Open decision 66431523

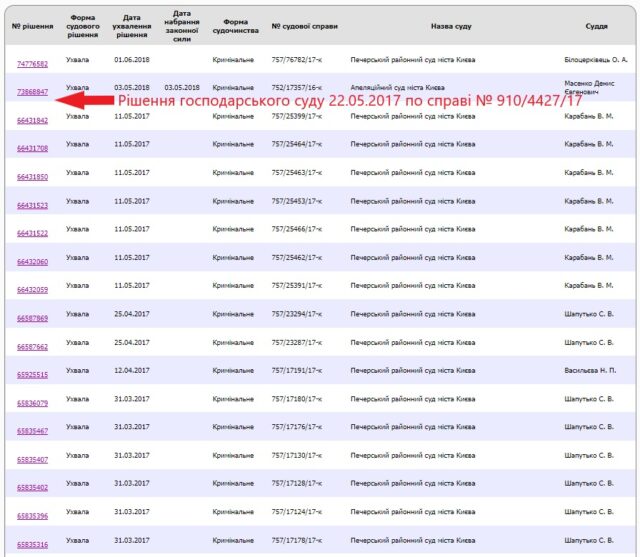pos(32,205)
